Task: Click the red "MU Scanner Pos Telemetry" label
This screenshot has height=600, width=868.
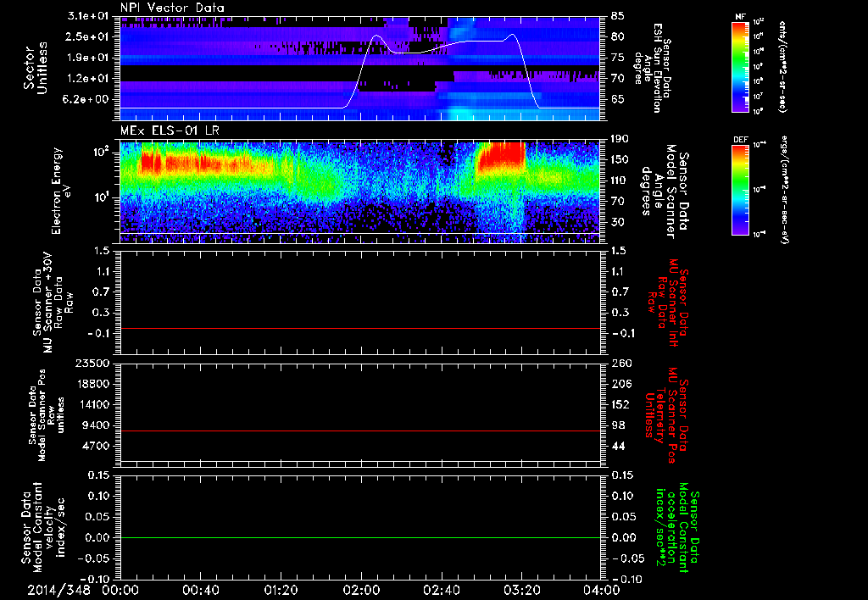Action: (667, 415)
